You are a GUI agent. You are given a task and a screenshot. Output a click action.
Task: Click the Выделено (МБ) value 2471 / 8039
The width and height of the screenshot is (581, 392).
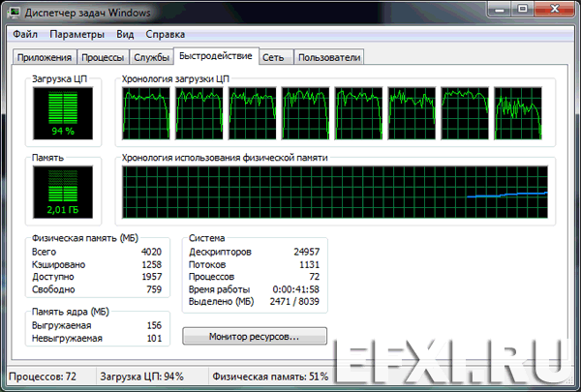294,302
